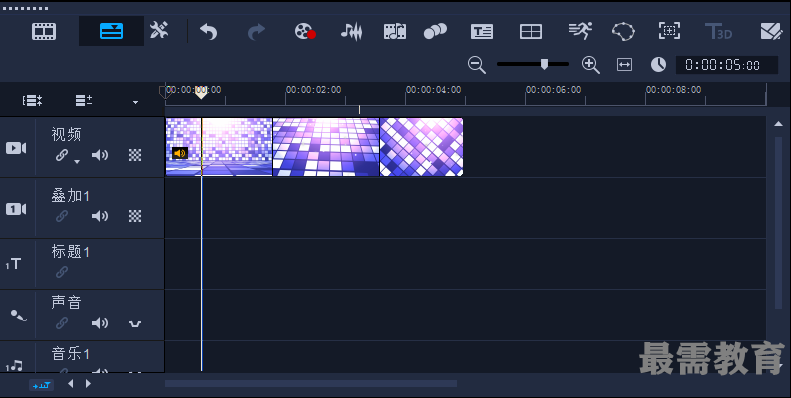Click the project duration clock icon
The width and height of the screenshot is (791, 398).
point(658,65)
